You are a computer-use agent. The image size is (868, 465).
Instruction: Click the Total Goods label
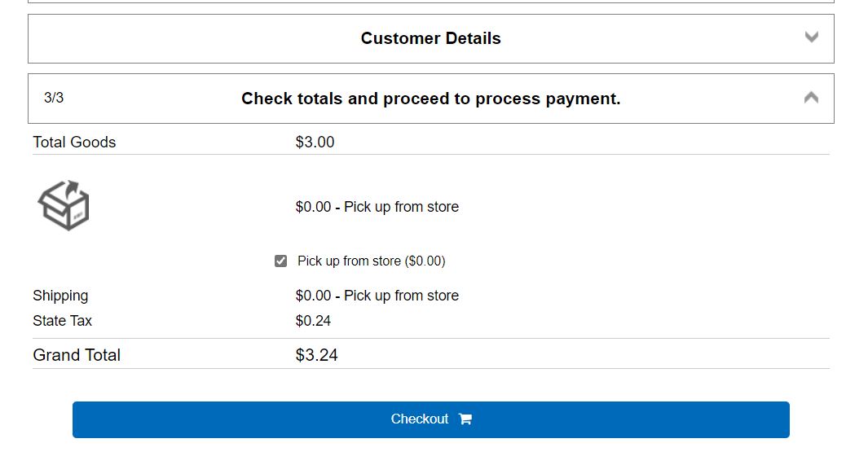(74, 142)
